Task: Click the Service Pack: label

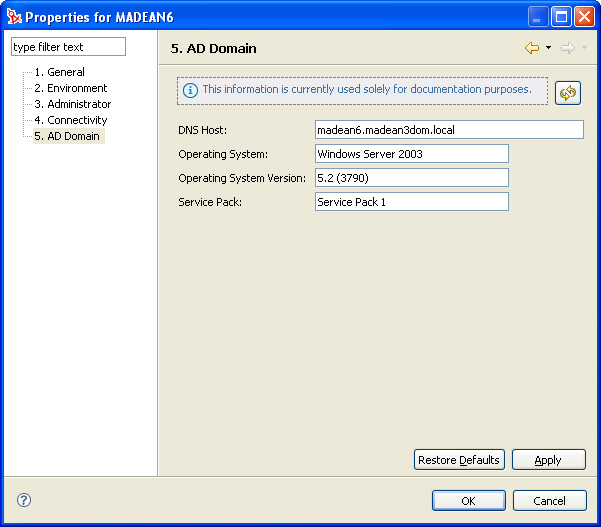Action: point(210,202)
